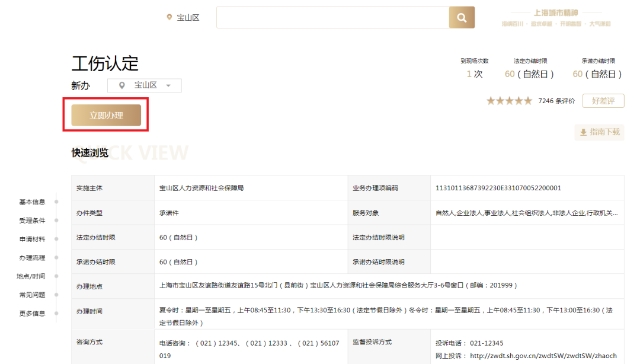
Task: Click the 1 次 visit count at top right
Action: point(475,74)
